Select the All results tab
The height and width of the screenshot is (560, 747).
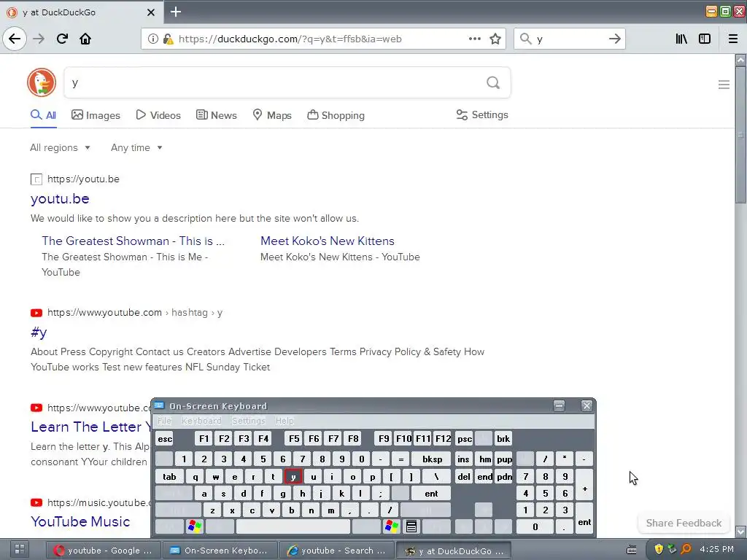click(43, 115)
